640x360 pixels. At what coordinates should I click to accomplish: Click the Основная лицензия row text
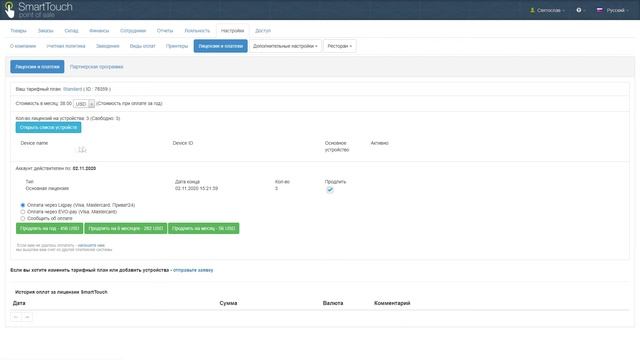(x=47, y=189)
